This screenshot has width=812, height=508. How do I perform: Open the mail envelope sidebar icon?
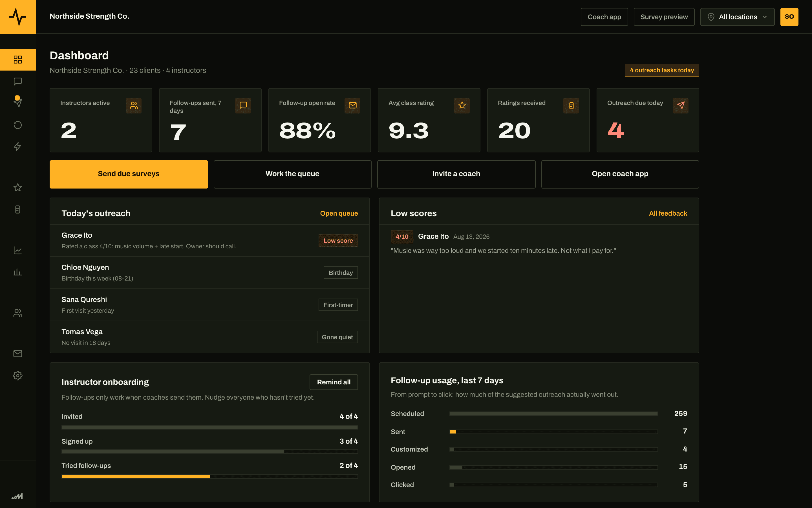18,353
